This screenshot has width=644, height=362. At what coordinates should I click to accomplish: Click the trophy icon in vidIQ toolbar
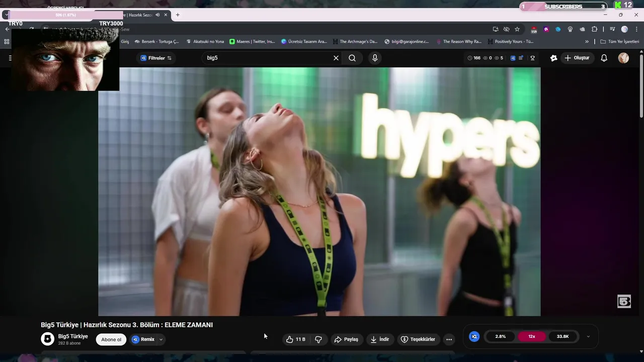click(x=532, y=58)
